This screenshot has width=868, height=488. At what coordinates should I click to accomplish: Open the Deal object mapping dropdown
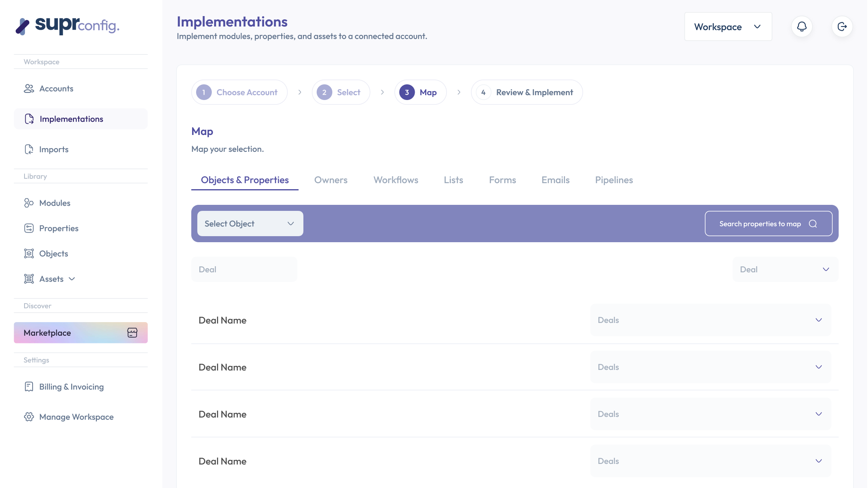(x=785, y=270)
